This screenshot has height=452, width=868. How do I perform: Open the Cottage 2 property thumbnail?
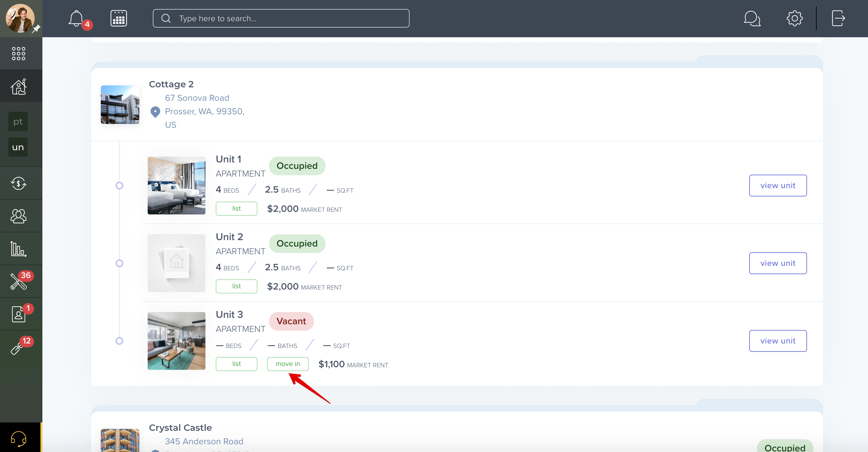(x=120, y=104)
